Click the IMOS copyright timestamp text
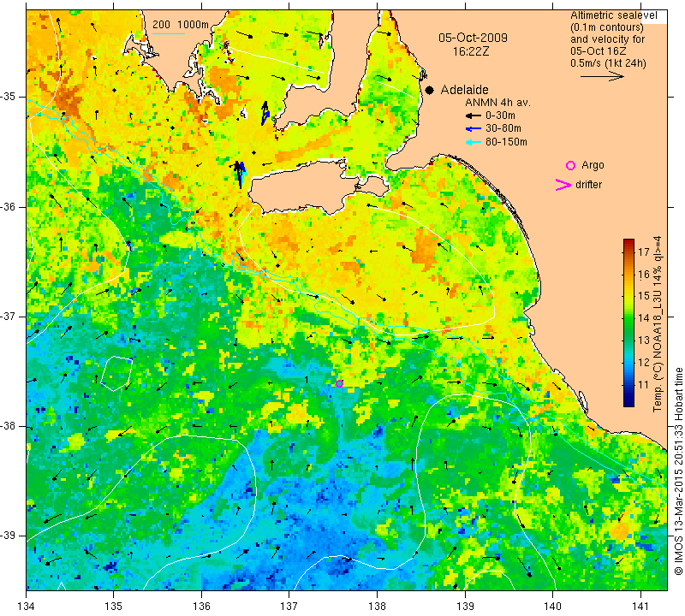This screenshot has width=685, height=616. tap(678, 471)
